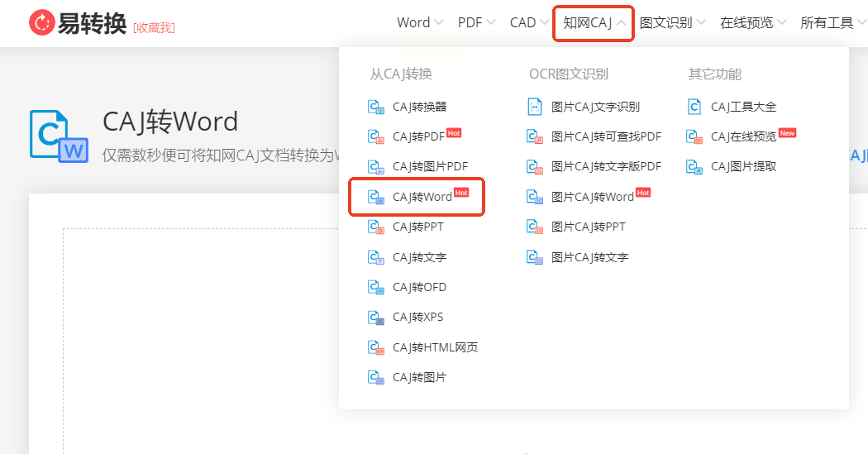Click the large CAJ转Word page header icon
868x454 pixels.
[59, 136]
